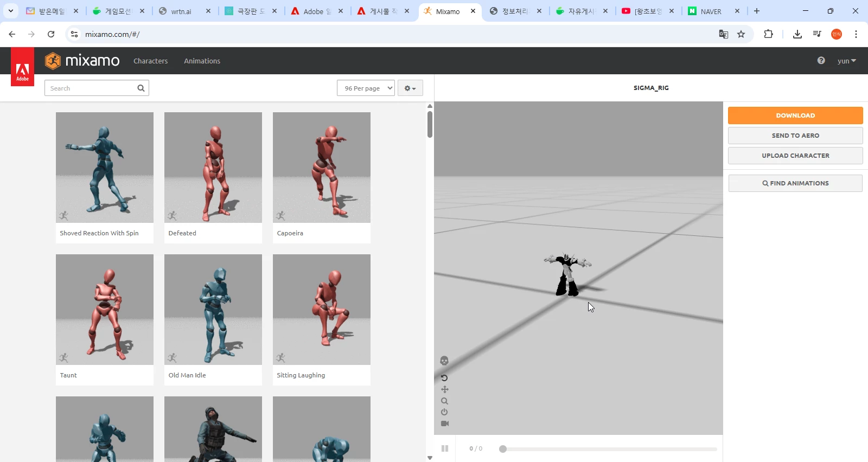Open the yun account menu
Screen dimensions: 868x462
846,61
